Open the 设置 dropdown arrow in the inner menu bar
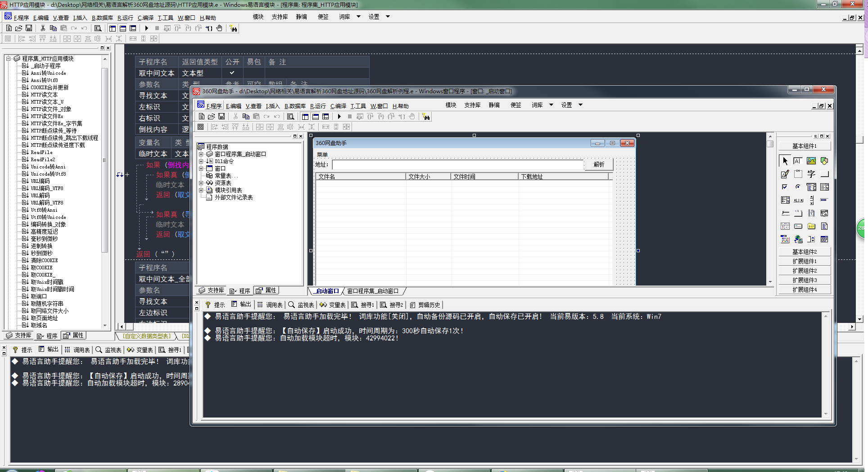The width and height of the screenshot is (868, 472). [580, 105]
